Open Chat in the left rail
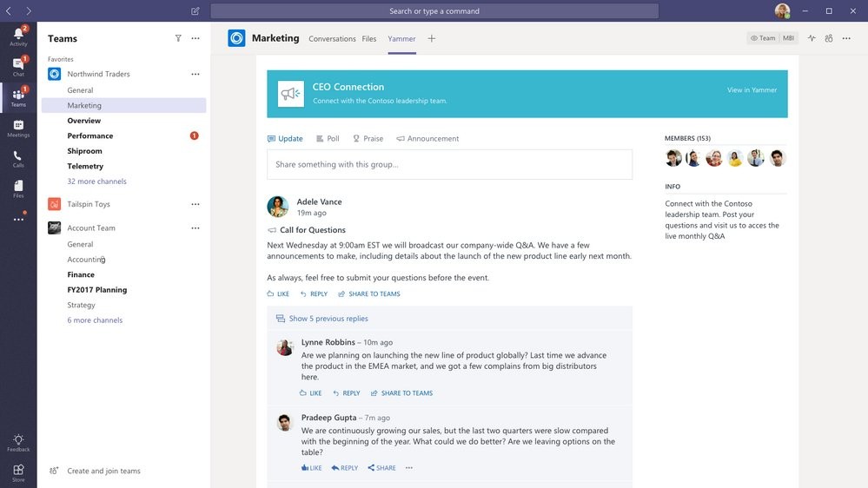 point(18,65)
